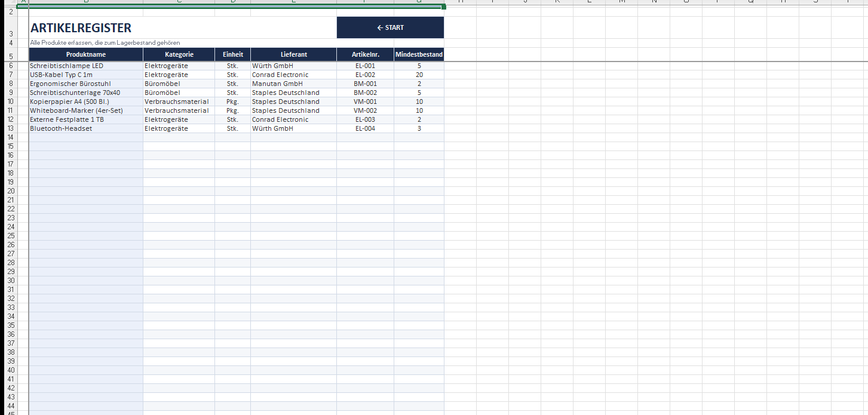Click the ← START navigation button

click(x=390, y=27)
